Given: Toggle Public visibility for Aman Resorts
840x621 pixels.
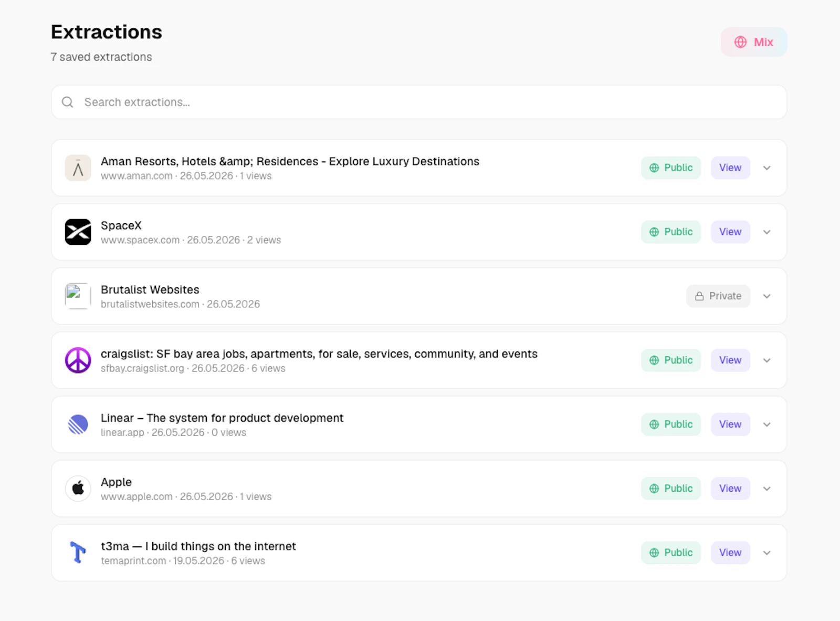Looking at the screenshot, I should coord(671,168).
